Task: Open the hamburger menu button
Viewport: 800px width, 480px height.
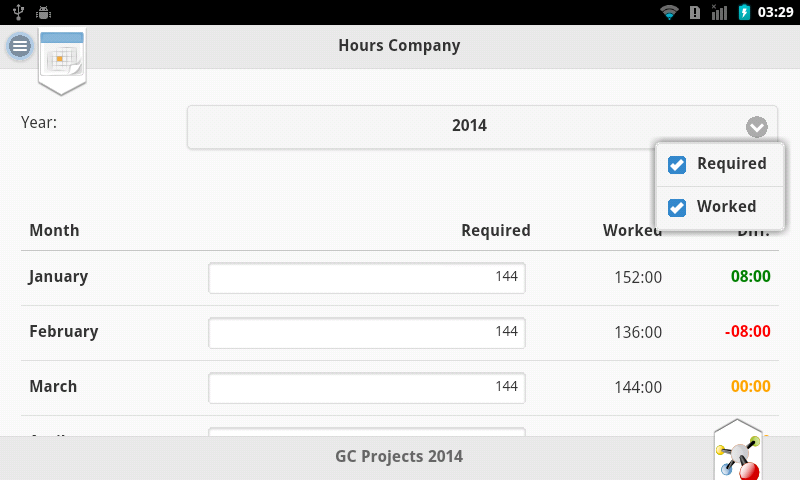Action: 19,46
